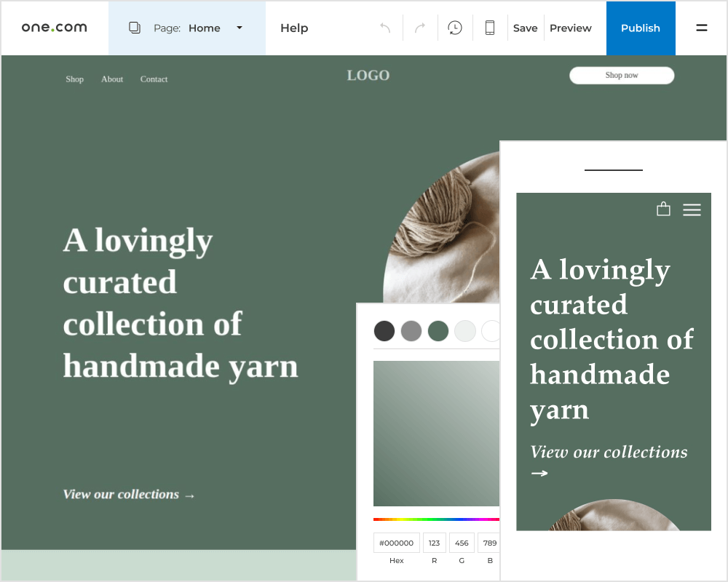Click the Save button
728x582 pixels.
pyautogui.click(x=526, y=28)
